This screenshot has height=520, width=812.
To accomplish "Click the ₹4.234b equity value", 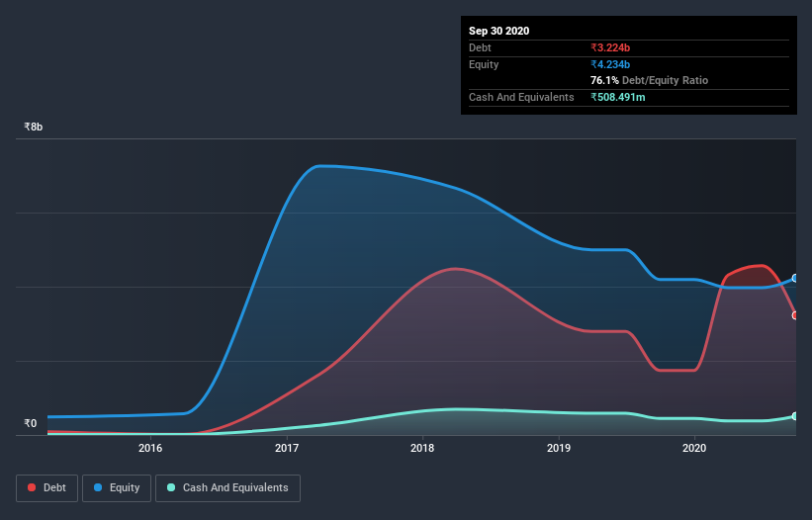I will [610, 64].
